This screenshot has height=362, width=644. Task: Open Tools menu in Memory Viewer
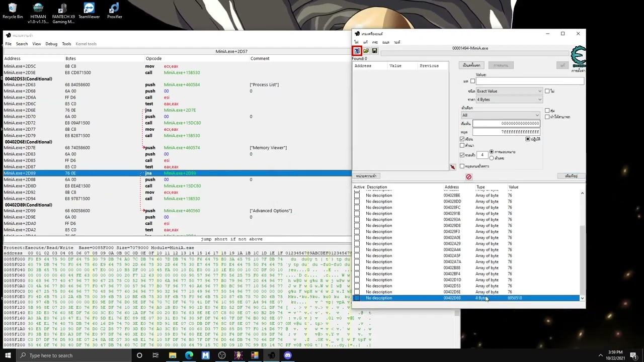[66, 44]
